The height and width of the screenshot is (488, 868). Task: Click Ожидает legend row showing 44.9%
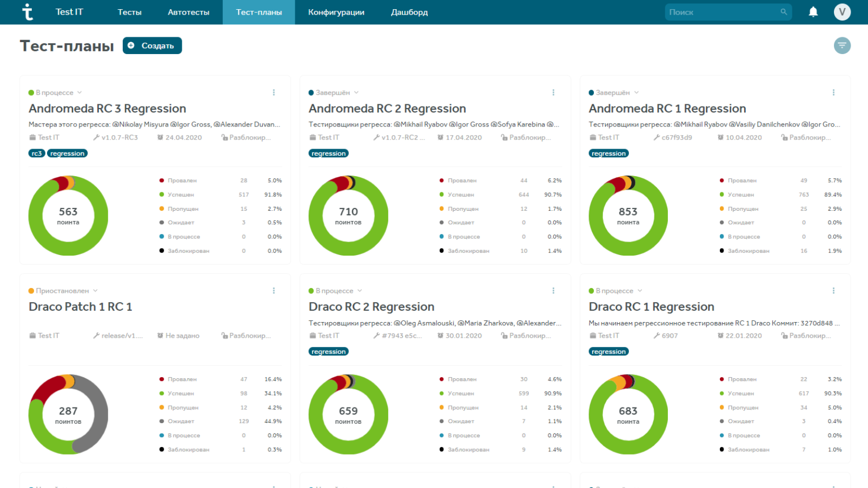[x=221, y=422]
